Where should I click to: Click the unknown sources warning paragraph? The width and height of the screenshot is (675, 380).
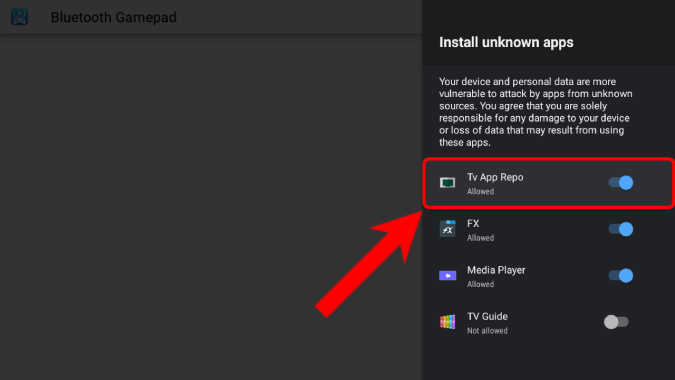536,112
